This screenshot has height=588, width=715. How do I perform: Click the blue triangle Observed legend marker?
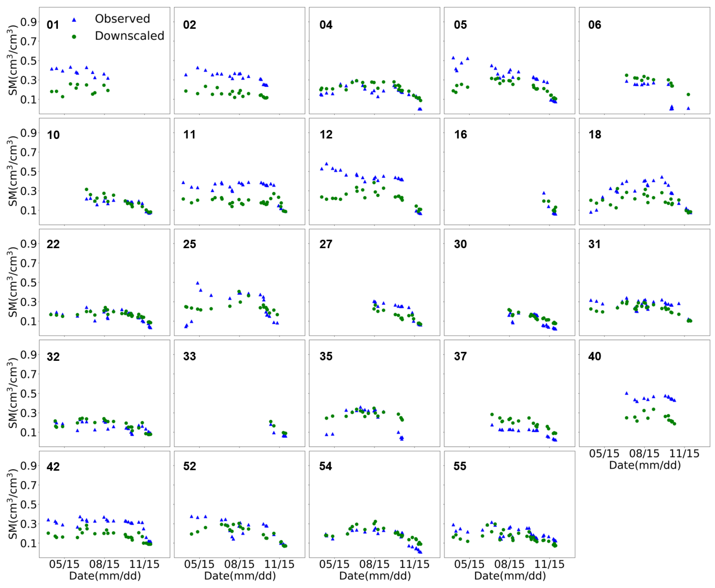coord(74,20)
